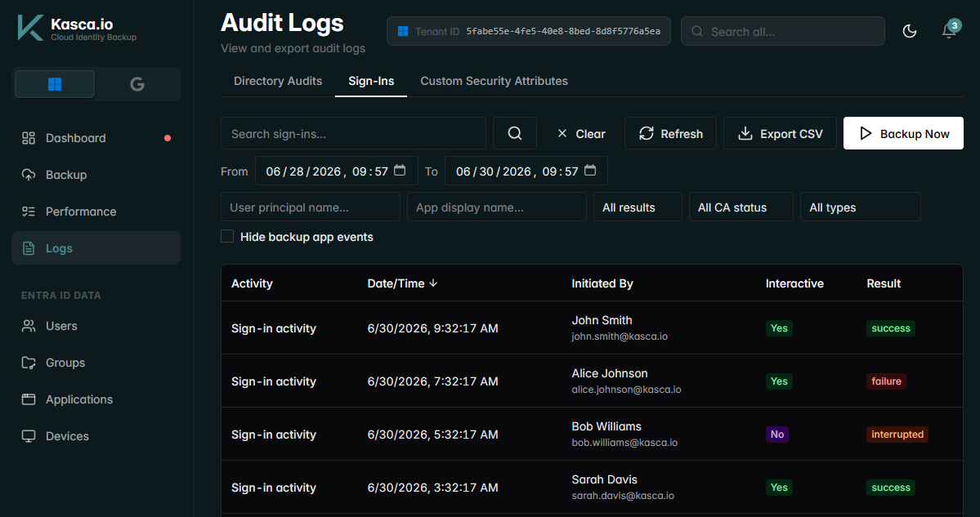Switch to Directory Audits tab
Viewport: 980px width, 517px height.
coord(278,81)
